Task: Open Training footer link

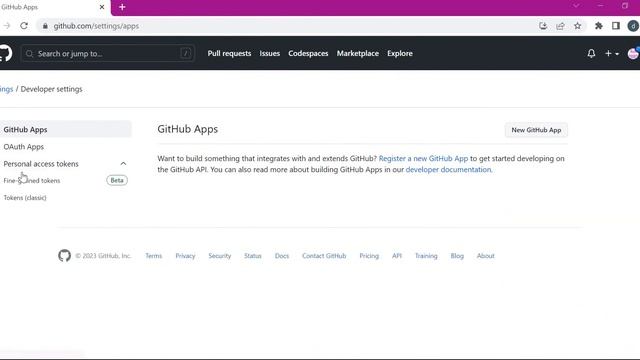Action: (426, 256)
